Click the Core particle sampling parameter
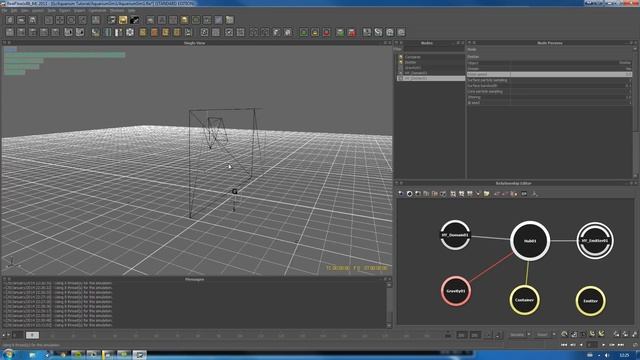This screenshot has width=640, height=360. (549, 91)
